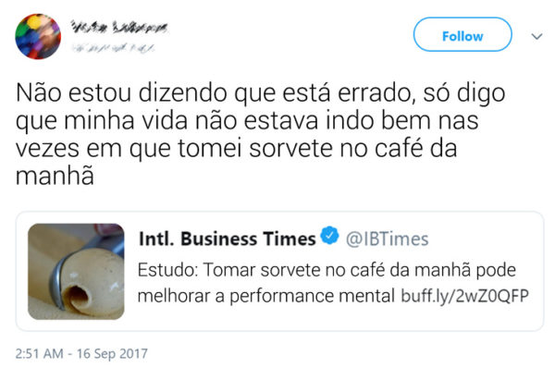
Task: Click the line 'melhorar a performance mental'
Action: pyautogui.click(x=265, y=296)
